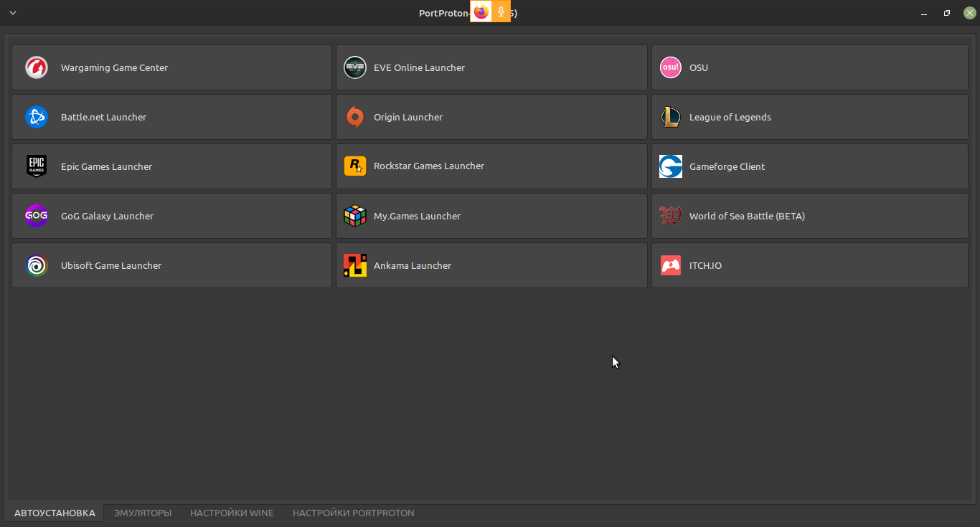
Task: Click the League of Legends icon
Action: tap(671, 117)
